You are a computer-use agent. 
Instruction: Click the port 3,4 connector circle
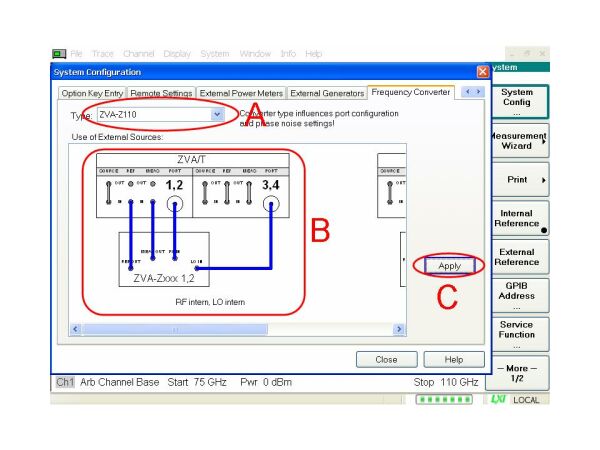click(x=271, y=204)
